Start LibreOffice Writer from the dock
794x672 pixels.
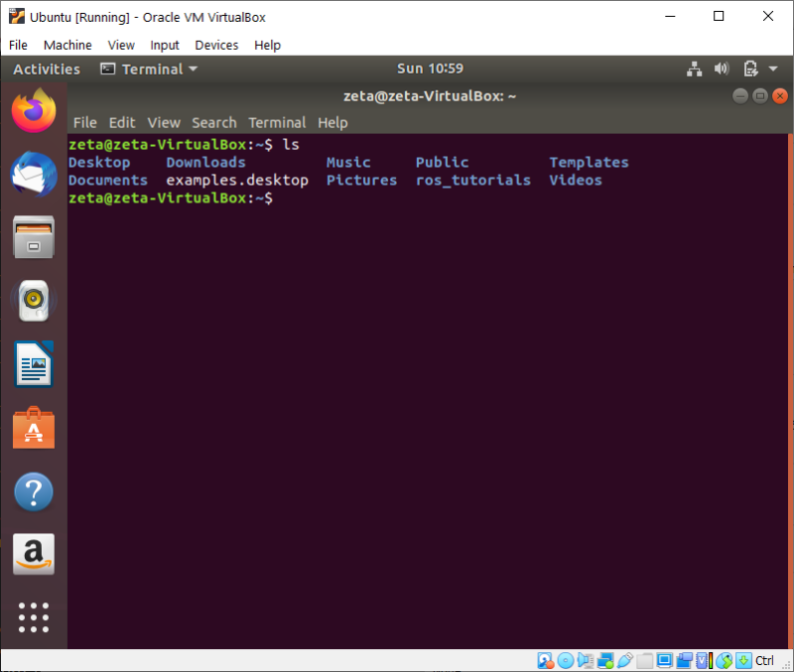pos(33,363)
